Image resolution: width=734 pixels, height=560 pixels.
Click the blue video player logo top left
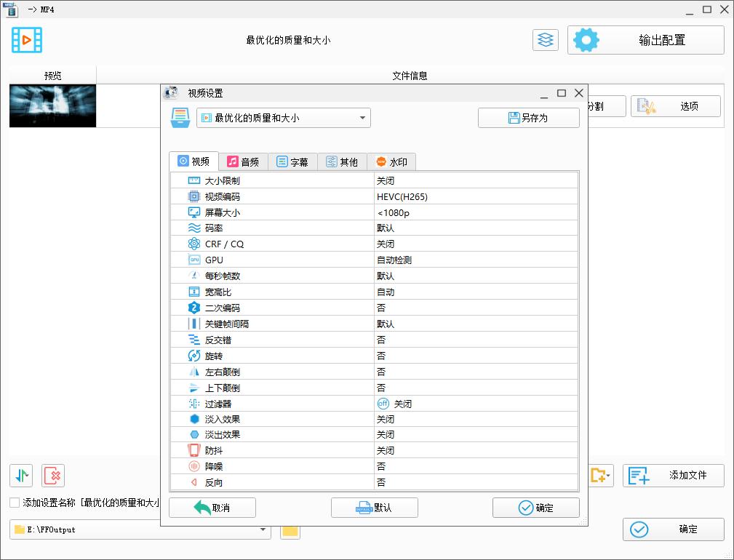click(26, 40)
